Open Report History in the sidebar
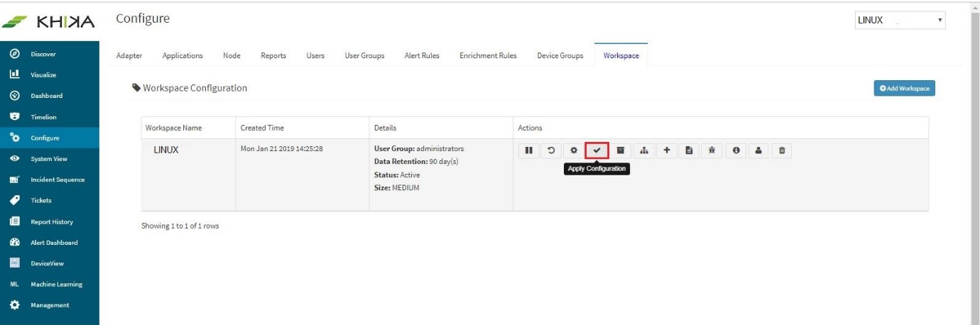 (50, 221)
